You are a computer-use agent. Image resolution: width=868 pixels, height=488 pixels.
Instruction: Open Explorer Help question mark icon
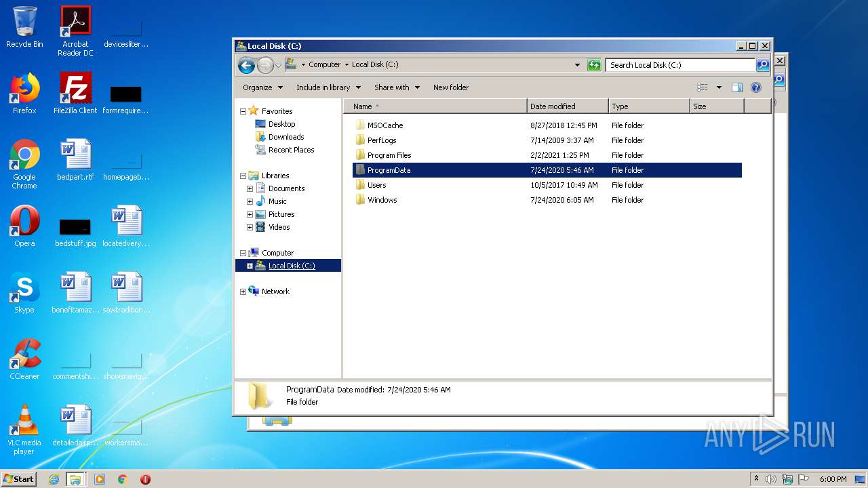(756, 87)
